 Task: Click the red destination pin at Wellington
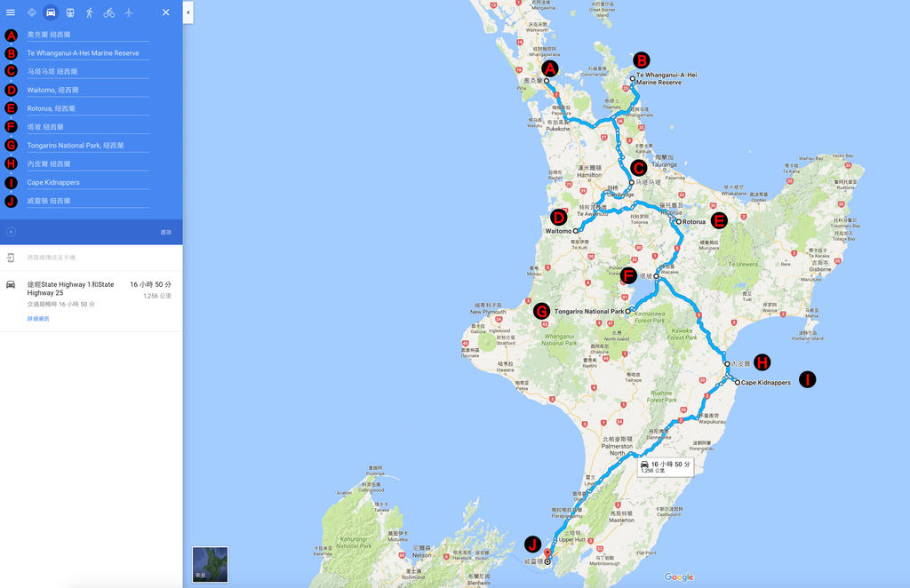coord(547,553)
